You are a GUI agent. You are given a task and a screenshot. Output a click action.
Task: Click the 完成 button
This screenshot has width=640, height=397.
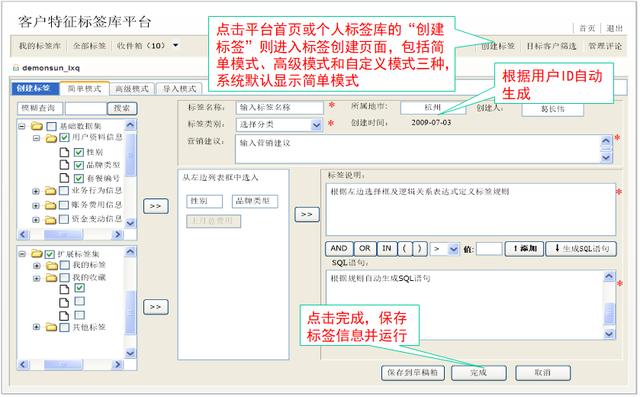pyautogui.click(x=478, y=373)
